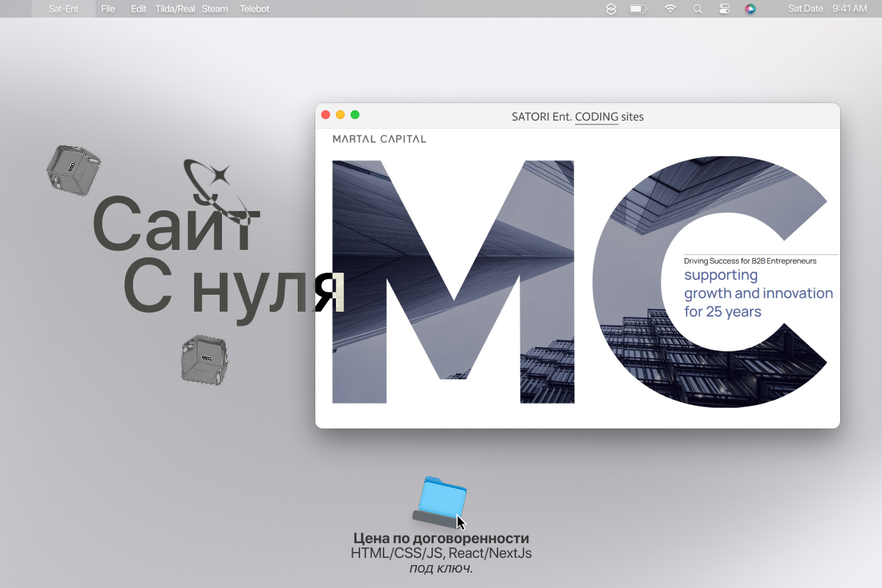Check the battery status icon
Image resolution: width=882 pixels, height=588 pixels.
pos(638,9)
